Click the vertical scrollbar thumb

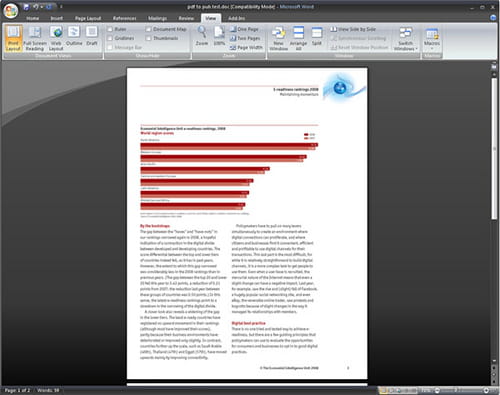click(x=494, y=149)
